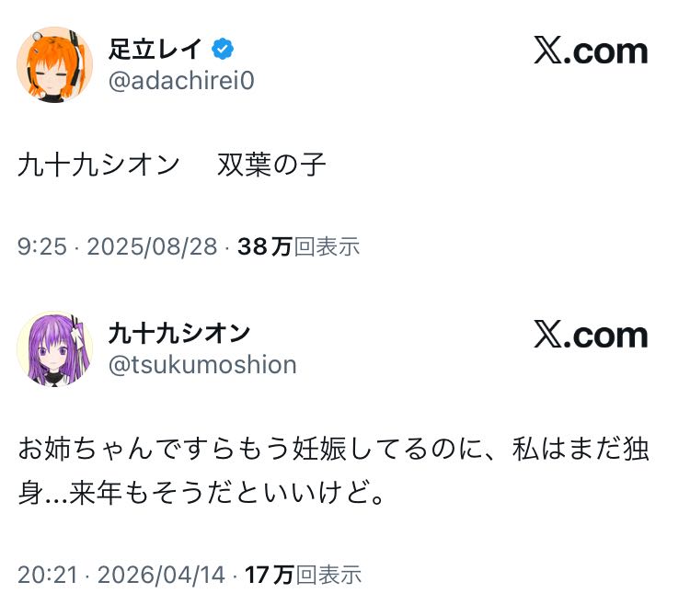The width and height of the screenshot is (690, 616).
Task: Click the bold 17万 view count
Action: [x=270, y=575]
